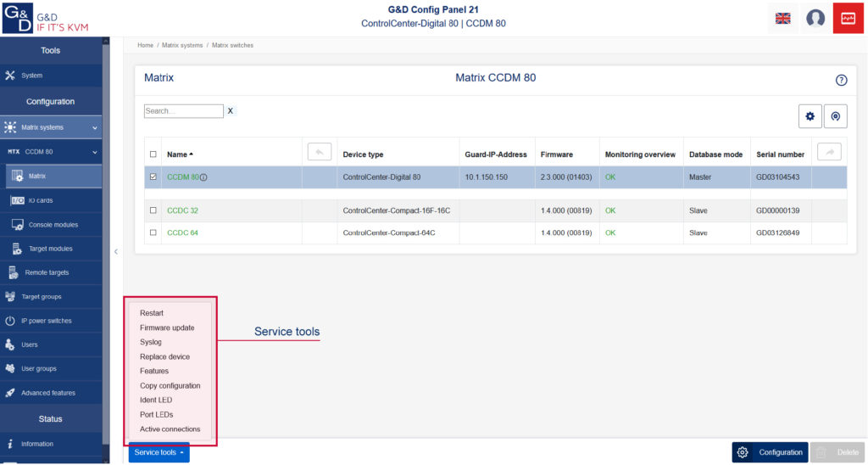
Task: Select Firmware update menu entry
Action: click(x=167, y=328)
